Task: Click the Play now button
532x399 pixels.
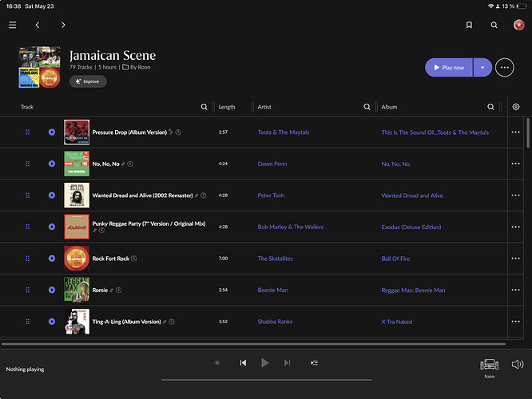Action: pyautogui.click(x=449, y=68)
